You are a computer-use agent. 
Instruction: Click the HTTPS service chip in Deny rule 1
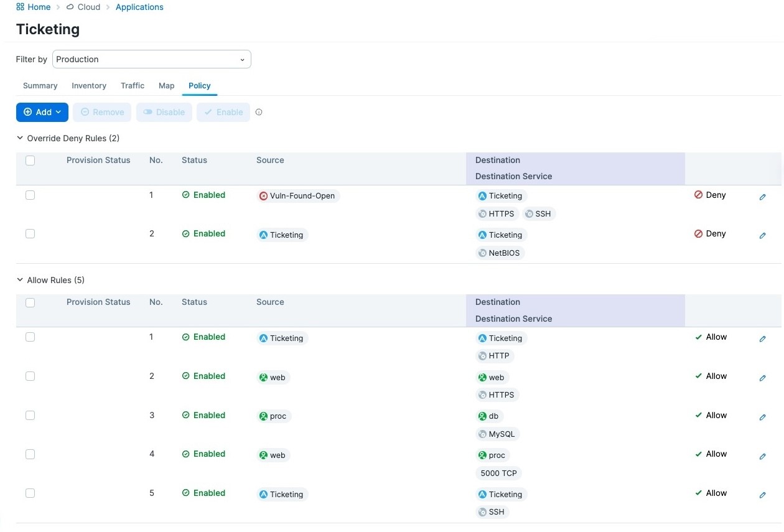point(497,214)
